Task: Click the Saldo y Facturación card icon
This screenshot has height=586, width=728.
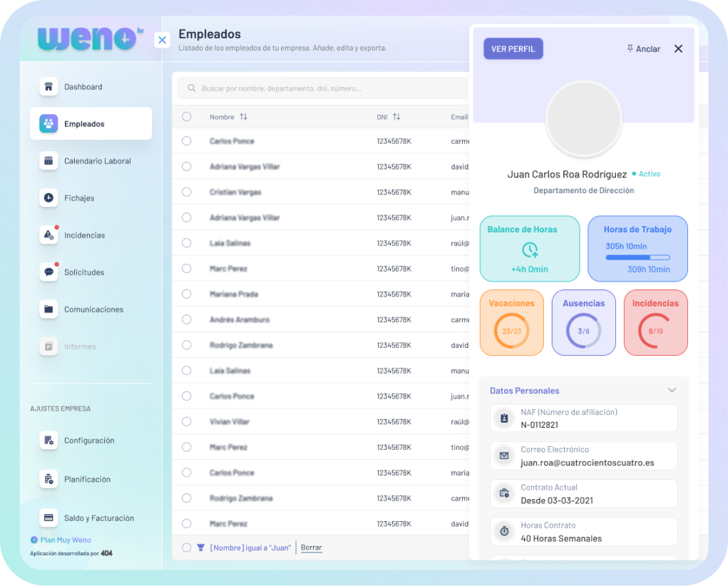Action: point(48,518)
